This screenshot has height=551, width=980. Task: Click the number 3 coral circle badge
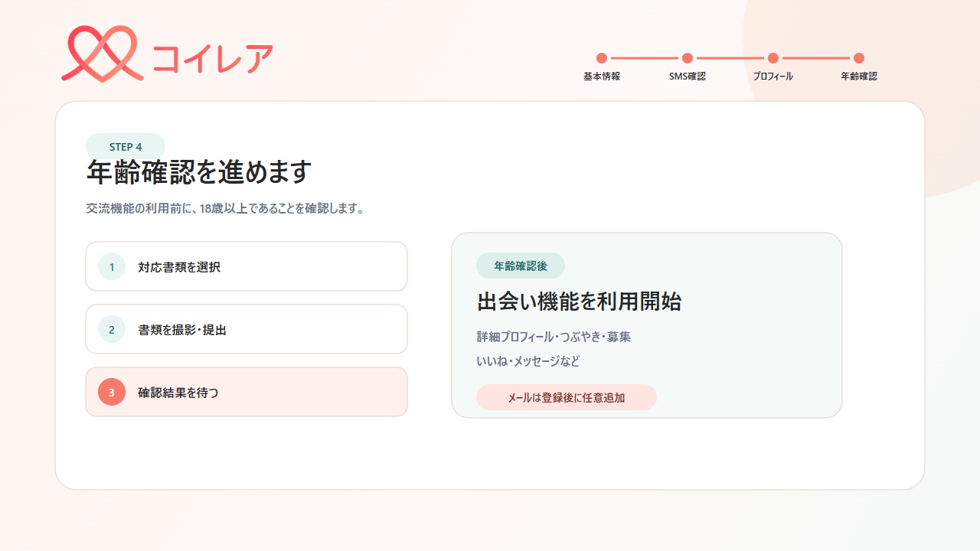[x=112, y=392]
